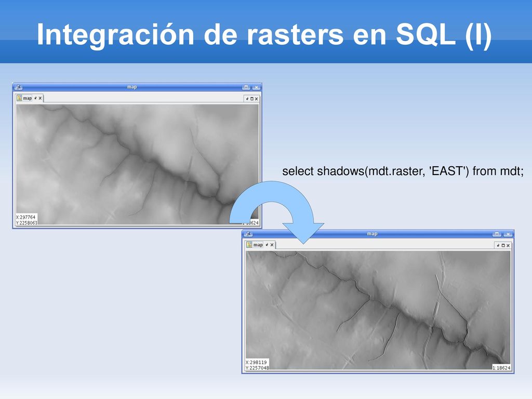Maximize the map panel in the lower window
Image resolution: width=532 pixels, height=399 pixels.
pos(503,245)
